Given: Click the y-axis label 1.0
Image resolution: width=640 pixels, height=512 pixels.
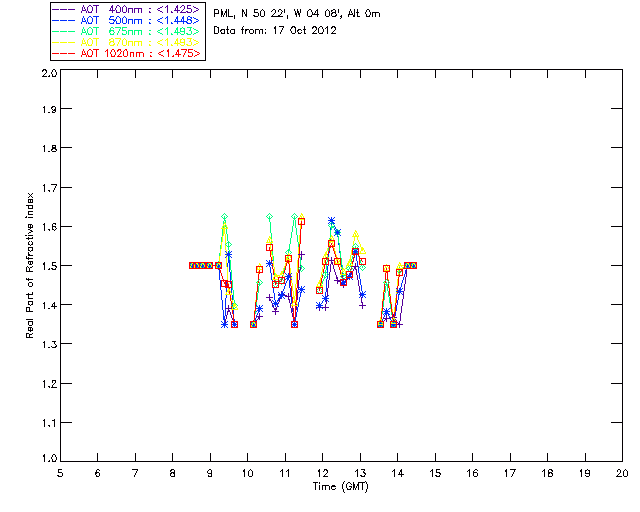Looking at the screenshot, I should 49,458.
